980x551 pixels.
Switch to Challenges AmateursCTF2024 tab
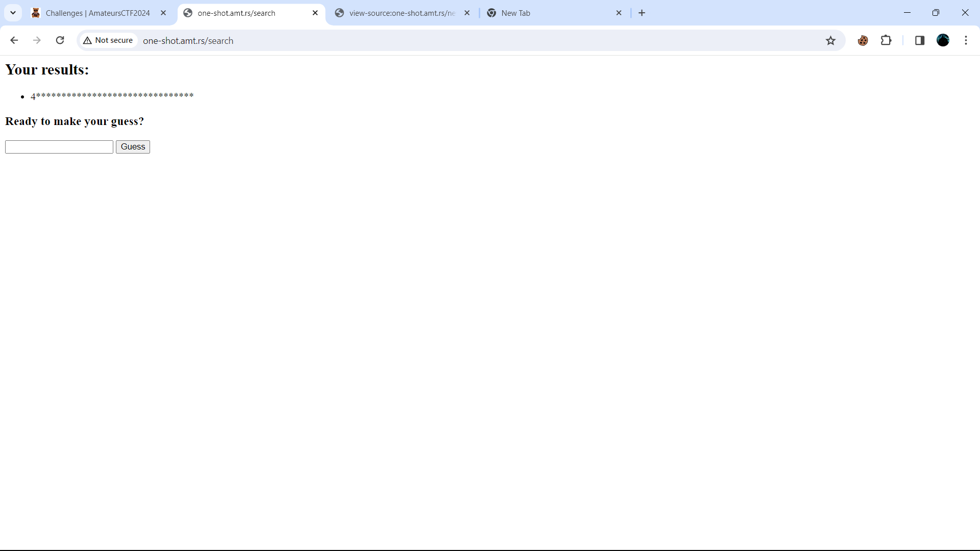tap(97, 13)
